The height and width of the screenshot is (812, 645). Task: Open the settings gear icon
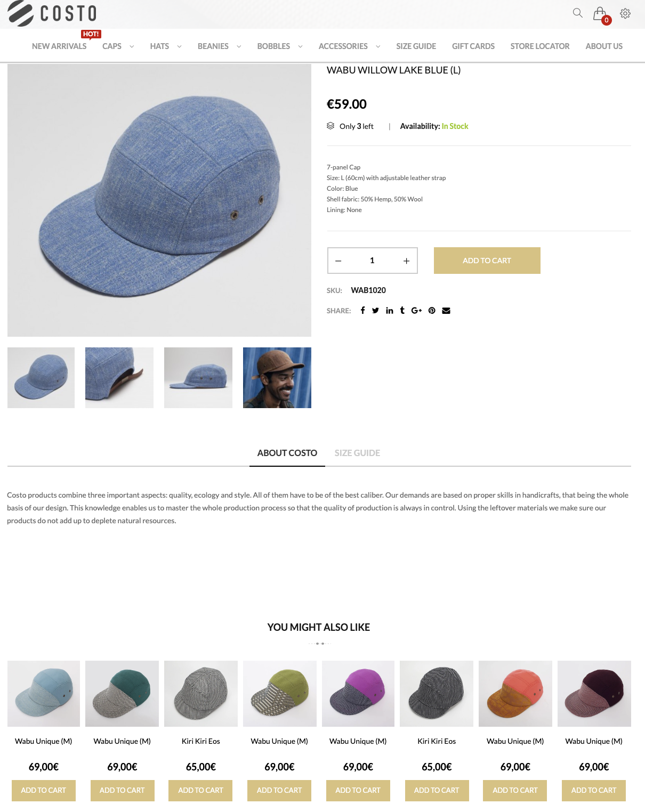pyautogui.click(x=625, y=13)
